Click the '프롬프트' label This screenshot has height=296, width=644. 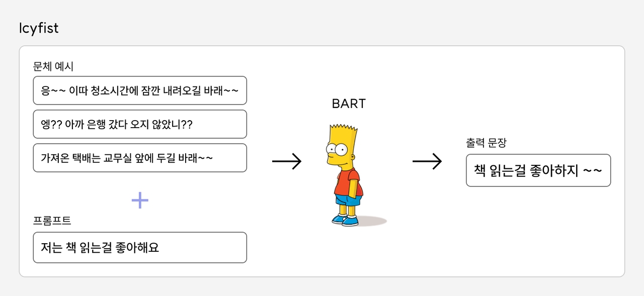(52, 220)
